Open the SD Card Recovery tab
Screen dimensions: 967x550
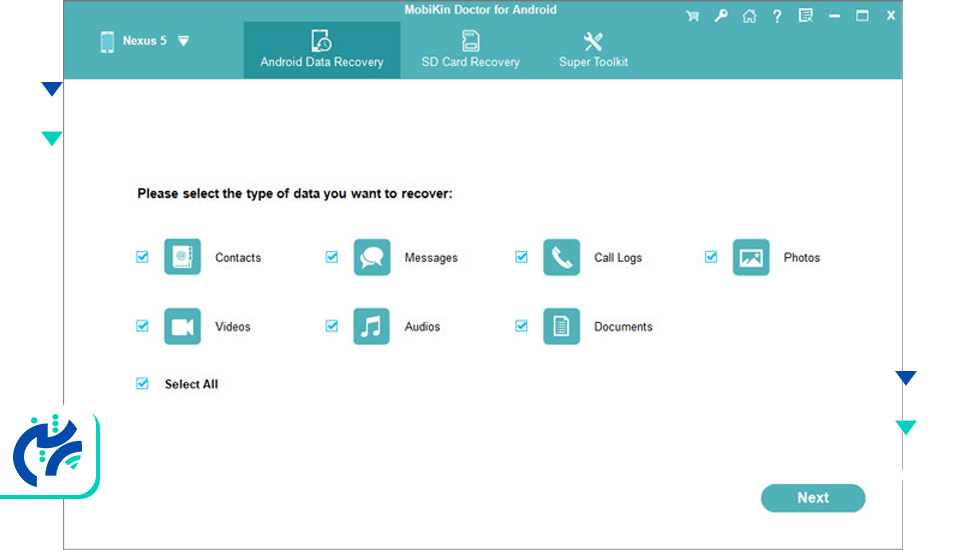[x=471, y=50]
